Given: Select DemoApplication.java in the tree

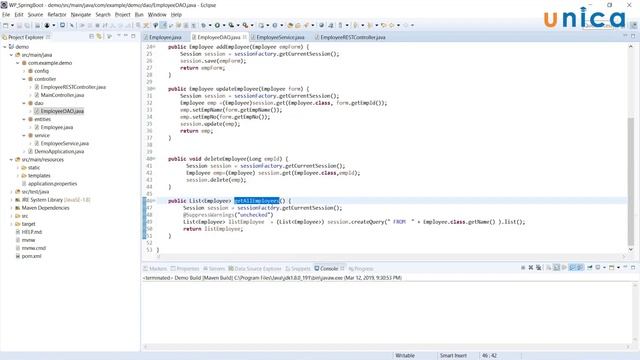Looking at the screenshot, I should click(59, 151).
